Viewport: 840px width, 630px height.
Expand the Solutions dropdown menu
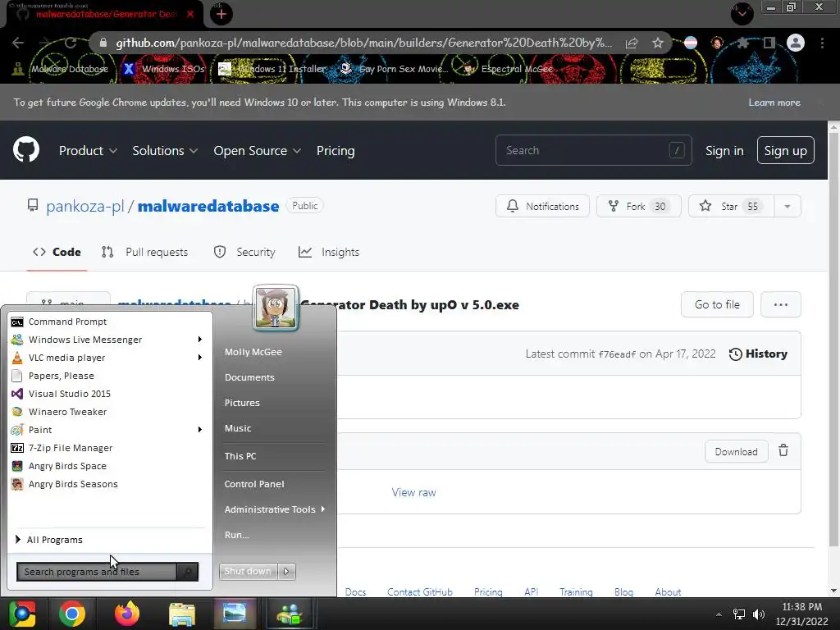coord(165,151)
